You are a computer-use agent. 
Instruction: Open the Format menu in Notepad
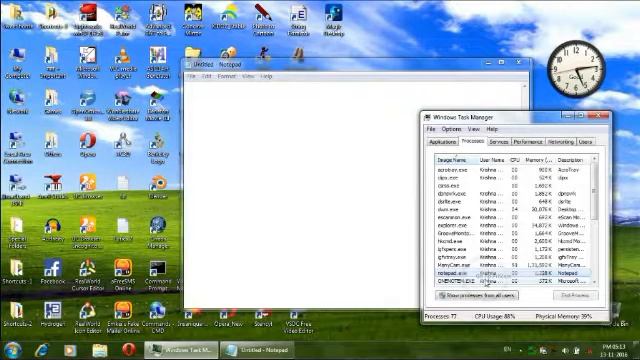(227, 76)
